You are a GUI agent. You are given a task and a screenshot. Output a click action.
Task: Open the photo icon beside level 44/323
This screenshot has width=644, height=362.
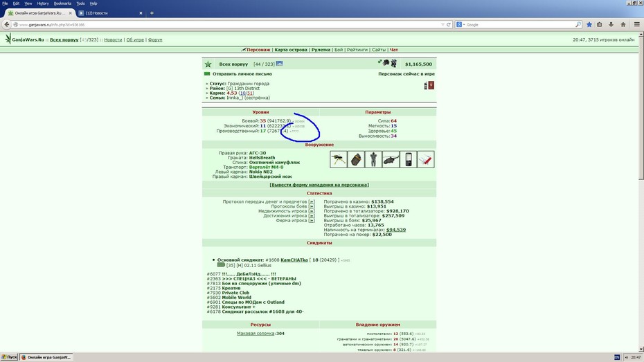point(279,64)
